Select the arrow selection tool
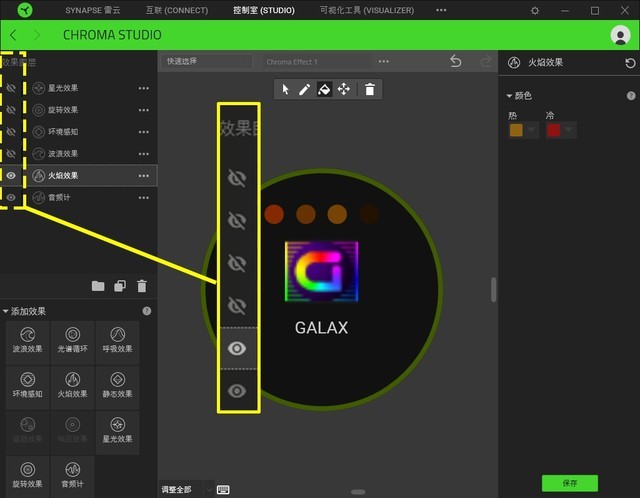This screenshot has height=498, width=640. 285,89
